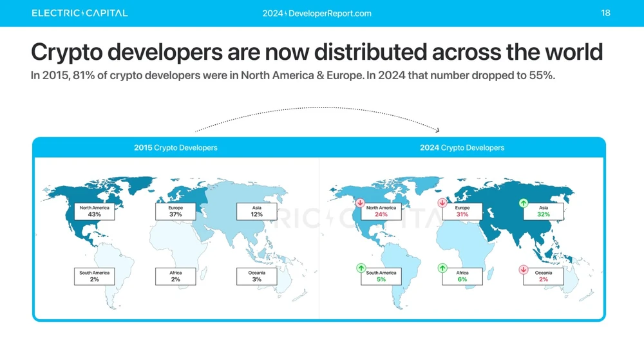Click the 2015 Africa 2% label box
Image resolution: width=644 pixels, height=352 pixels.
pos(176,276)
